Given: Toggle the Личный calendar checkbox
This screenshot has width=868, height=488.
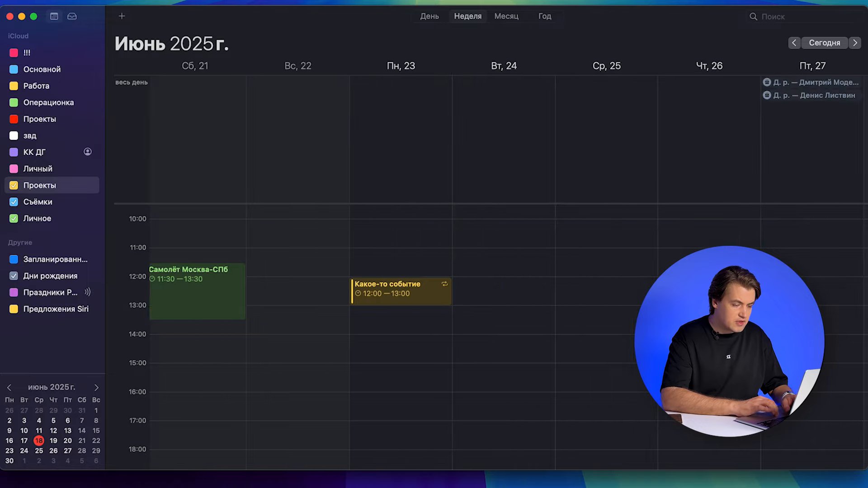Looking at the screenshot, I should (x=14, y=169).
